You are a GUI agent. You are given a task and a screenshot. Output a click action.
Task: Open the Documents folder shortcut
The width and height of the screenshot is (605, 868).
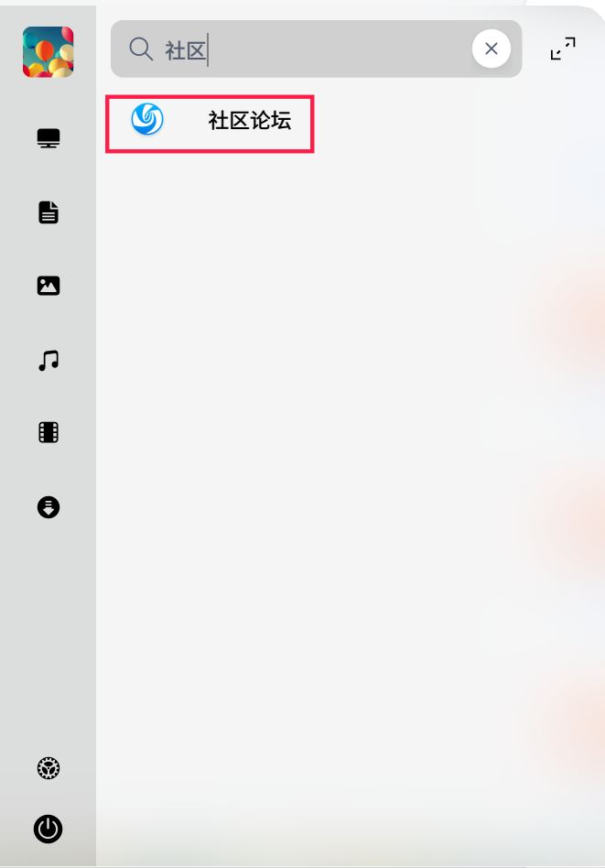(x=49, y=212)
